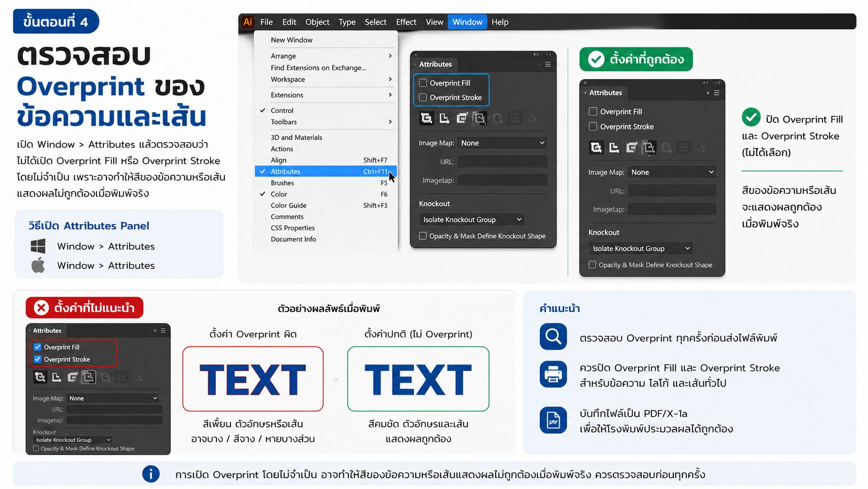Click Attributes tab in red-labeled panel

(x=47, y=331)
